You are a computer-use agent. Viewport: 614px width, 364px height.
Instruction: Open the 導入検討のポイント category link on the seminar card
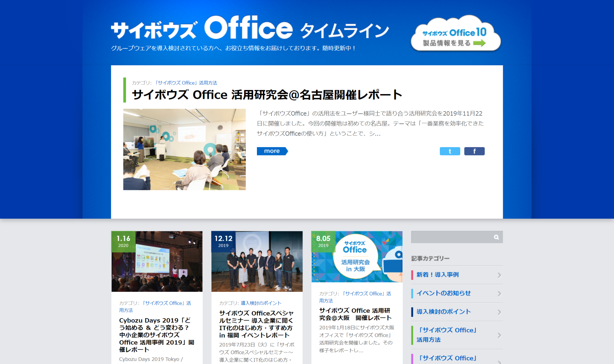coord(261,303)
